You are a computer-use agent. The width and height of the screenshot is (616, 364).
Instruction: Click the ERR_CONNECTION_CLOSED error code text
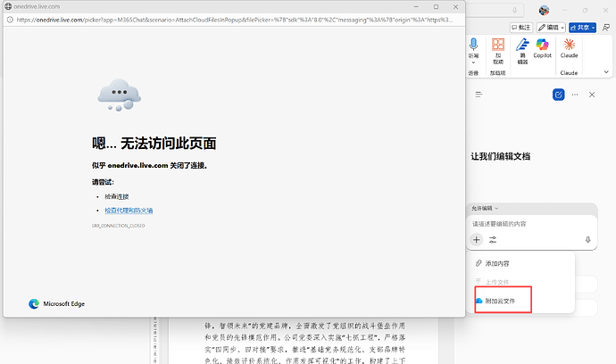click(x=118, y=226)
